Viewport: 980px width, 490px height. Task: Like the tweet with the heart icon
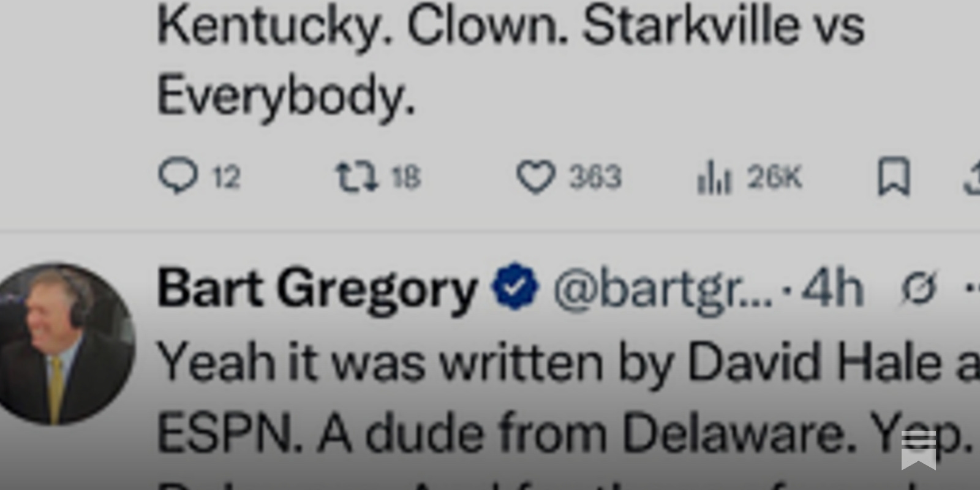(536, 177)
